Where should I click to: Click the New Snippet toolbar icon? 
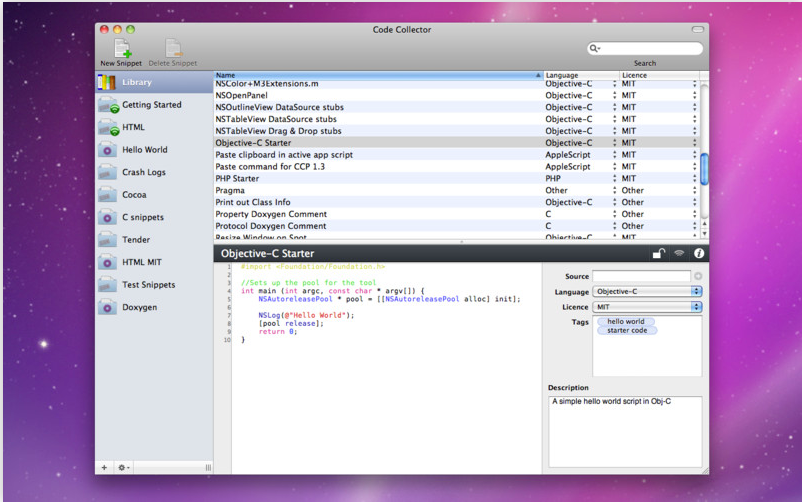tap(122, 48)
